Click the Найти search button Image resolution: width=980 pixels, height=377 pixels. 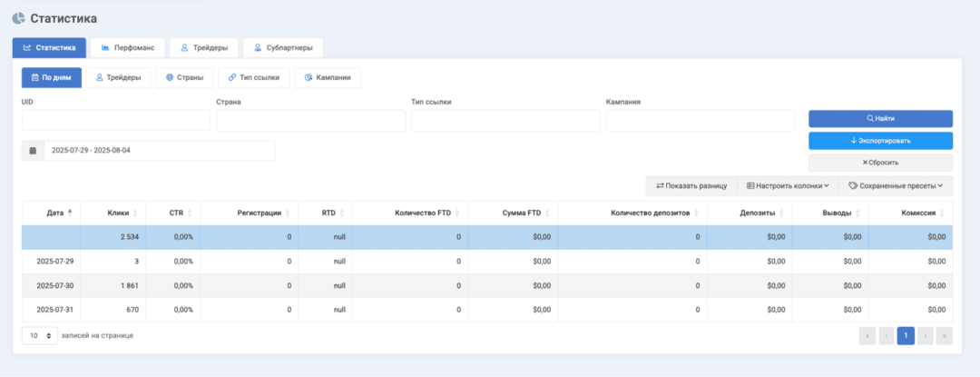click(x=880, y=118)
